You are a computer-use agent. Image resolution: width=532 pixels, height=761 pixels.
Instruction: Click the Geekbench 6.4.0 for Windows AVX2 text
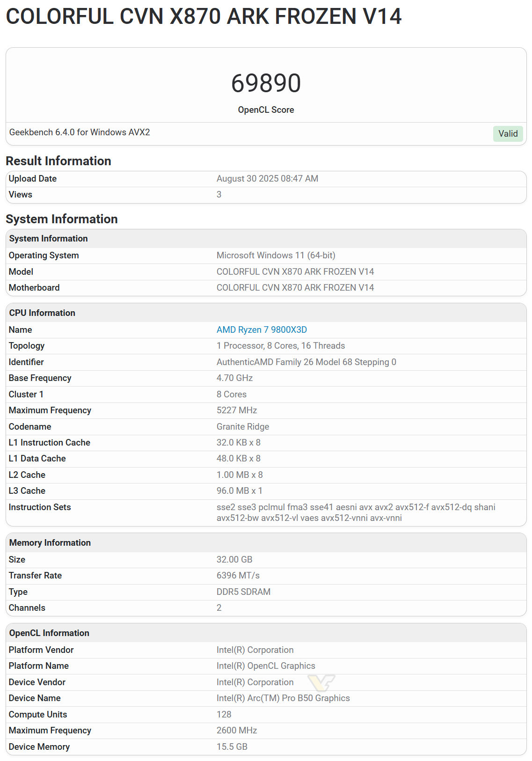[x=80, y=132]
